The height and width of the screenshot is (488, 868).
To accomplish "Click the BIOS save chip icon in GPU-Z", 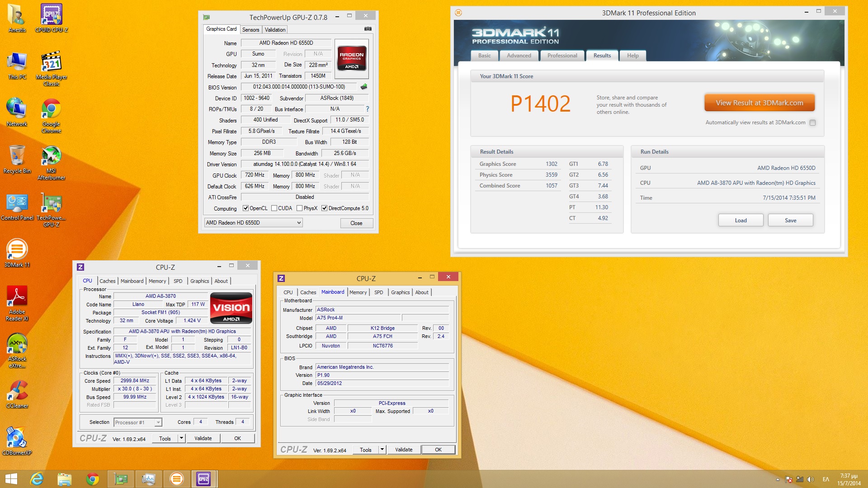I will point(364,87).
